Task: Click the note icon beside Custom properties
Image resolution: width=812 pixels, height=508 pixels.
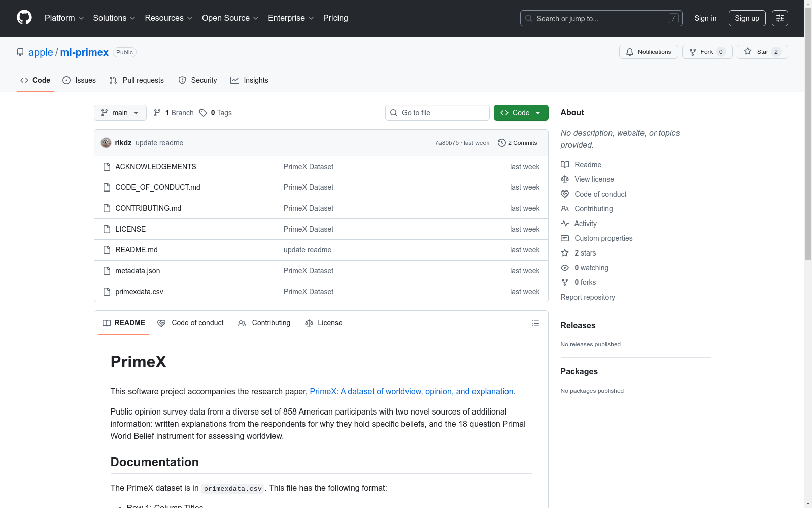Action: 565,238
